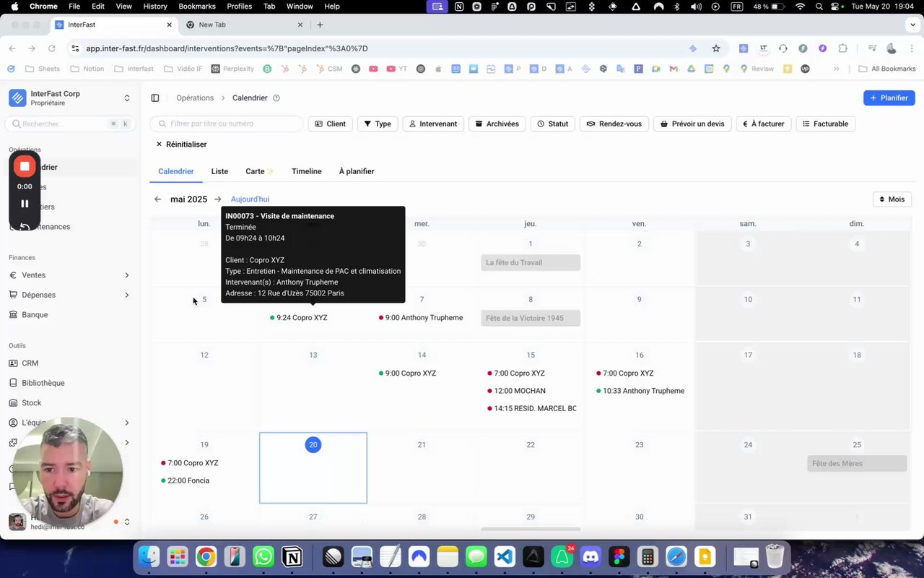Open Notion from the Dock
924x578 pixels.
292,557
